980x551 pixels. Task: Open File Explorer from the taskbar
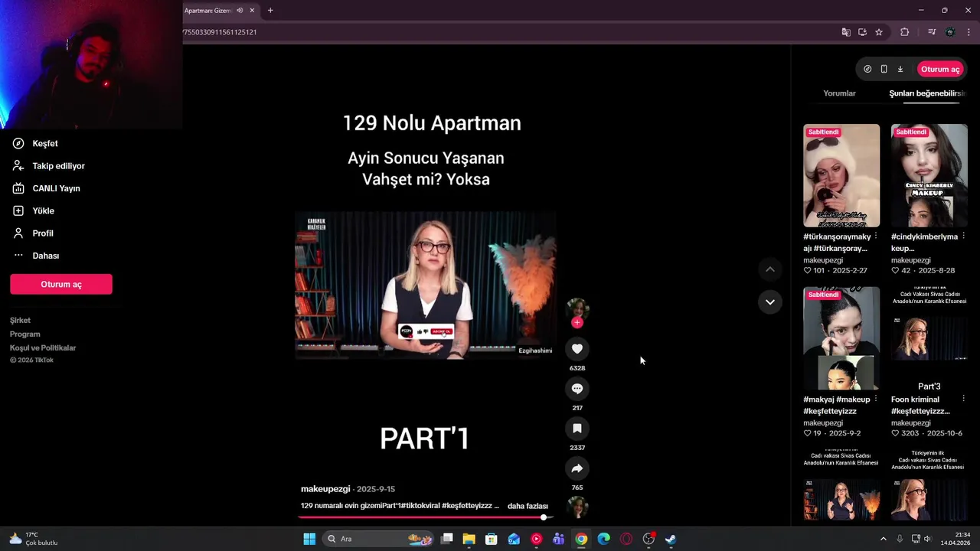(x=469, y=539)
